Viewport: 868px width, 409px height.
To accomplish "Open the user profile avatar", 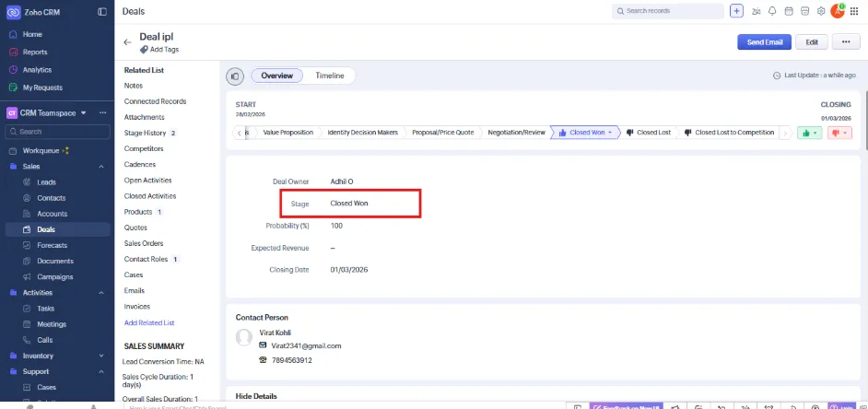I will [x=838, y=11].
